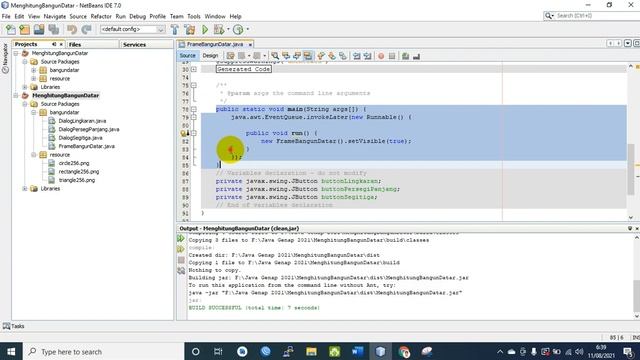The height and width of the screenshot is (360, 640).
Task: Expand the Generated Code fold on line 30
Action: [x=193, y=69]
